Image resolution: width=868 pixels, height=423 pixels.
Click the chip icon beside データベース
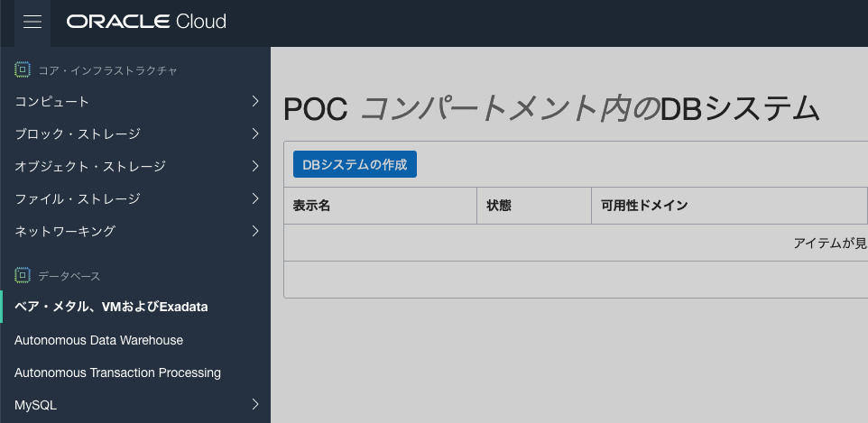(23, 275)
